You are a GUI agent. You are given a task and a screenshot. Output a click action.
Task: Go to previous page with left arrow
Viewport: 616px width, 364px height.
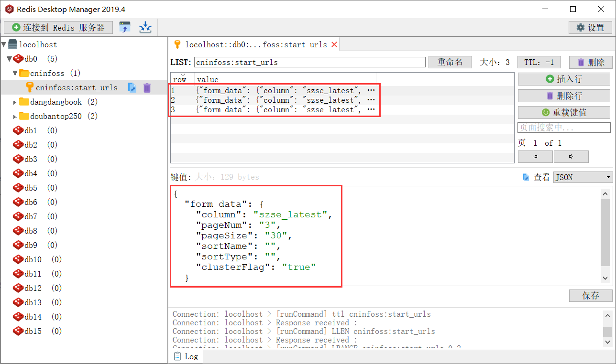tap(536, 157)
